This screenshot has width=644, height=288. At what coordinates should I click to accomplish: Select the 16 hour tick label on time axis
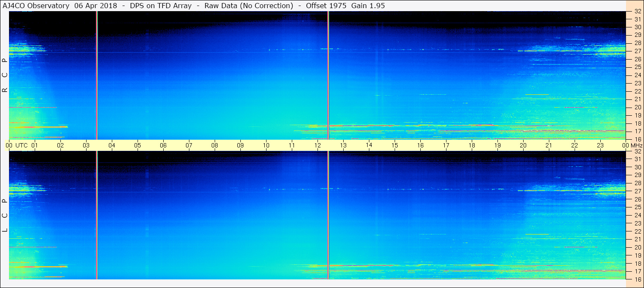(x=420, y=145)
